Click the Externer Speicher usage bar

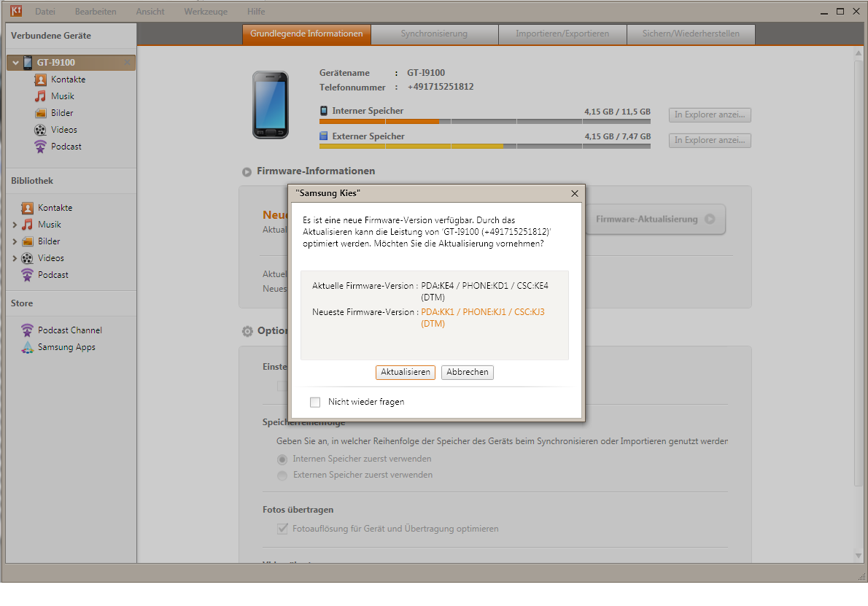tap(485, 146)
